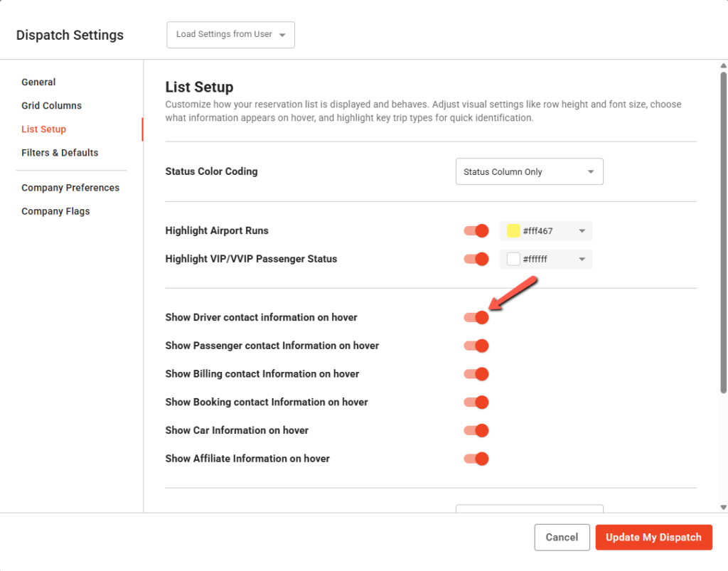The width and height of the screenshot is (728, 571).
Task: Toggle Highlight VIP/VVIP Passenger Status switch
Action: (476, 259)
